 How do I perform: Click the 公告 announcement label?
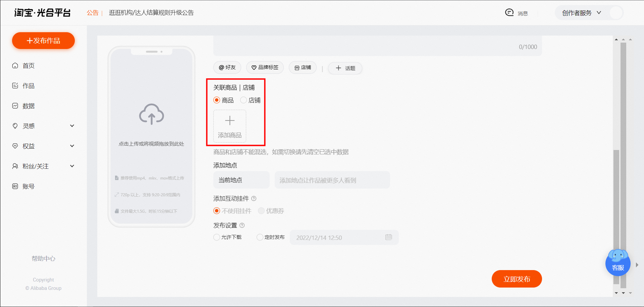[x=93, y=13]
